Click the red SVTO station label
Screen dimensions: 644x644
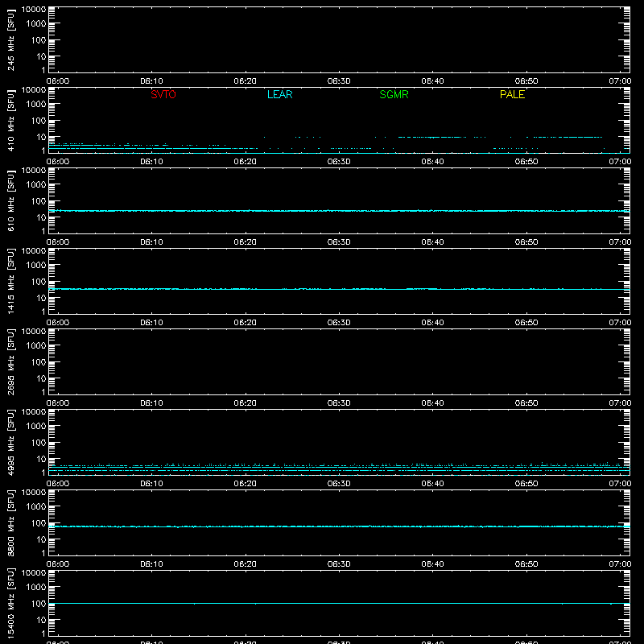[x=163, y=94]
